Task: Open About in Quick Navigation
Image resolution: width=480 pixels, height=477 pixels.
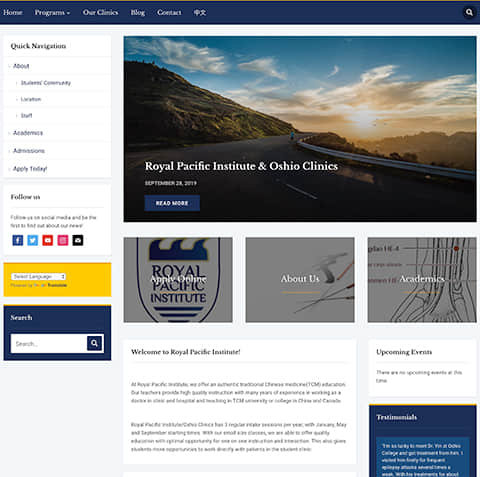Action: (x=21, y=66)
